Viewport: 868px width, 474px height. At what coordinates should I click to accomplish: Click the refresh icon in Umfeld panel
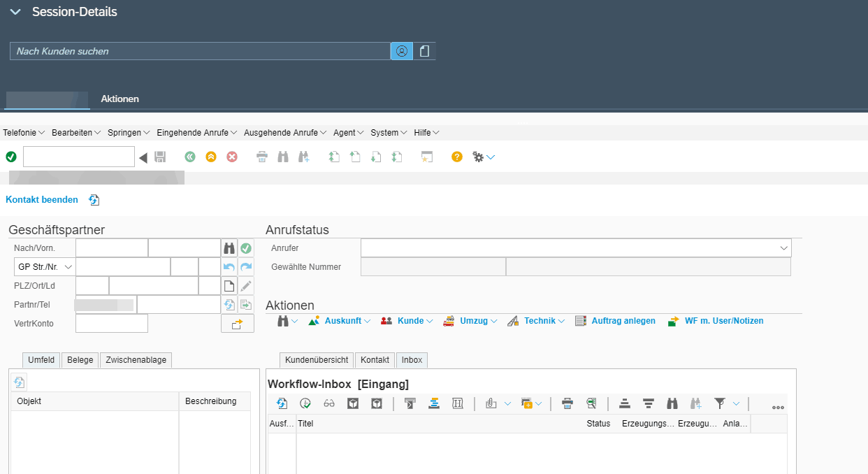click(20, 382)
